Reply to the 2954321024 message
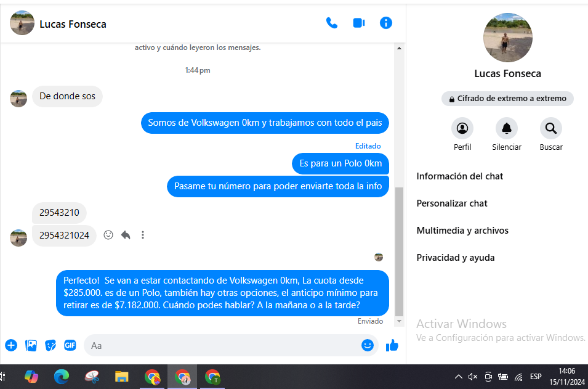588x389 pixels. coord(126,235)
